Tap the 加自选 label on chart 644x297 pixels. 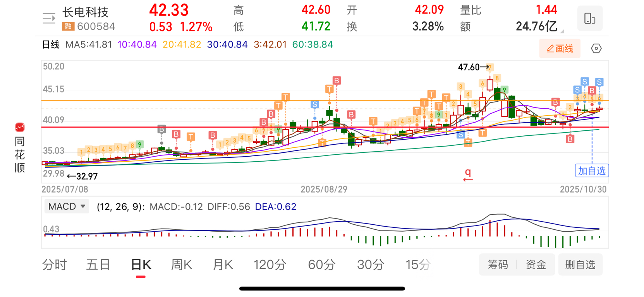pyautogui.click(x=592, y=171)
